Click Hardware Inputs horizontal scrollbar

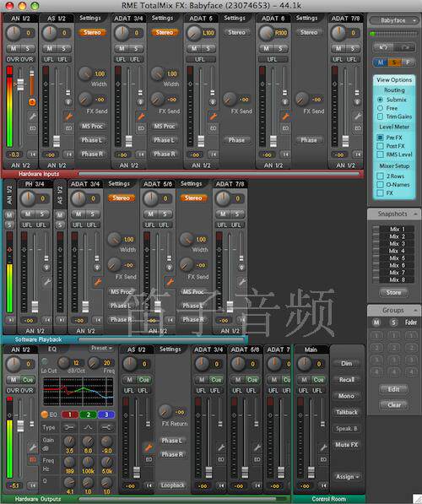219,174
